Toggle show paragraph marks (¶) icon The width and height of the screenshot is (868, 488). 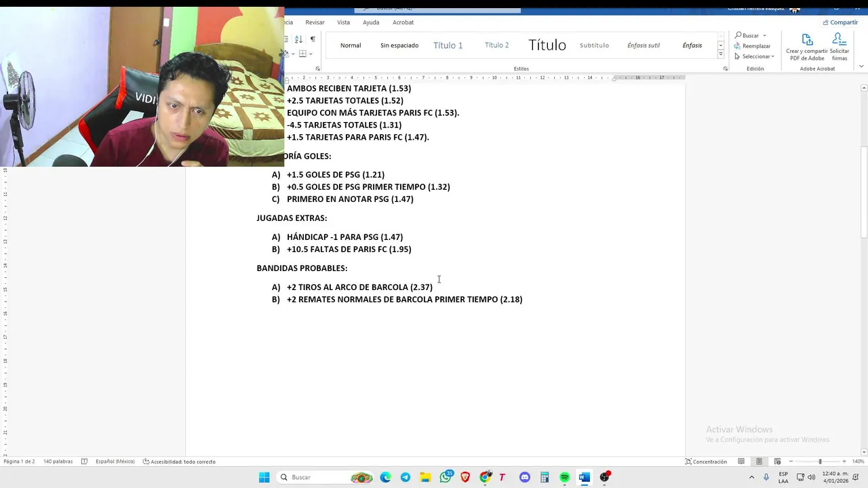[x=313, y=39]
